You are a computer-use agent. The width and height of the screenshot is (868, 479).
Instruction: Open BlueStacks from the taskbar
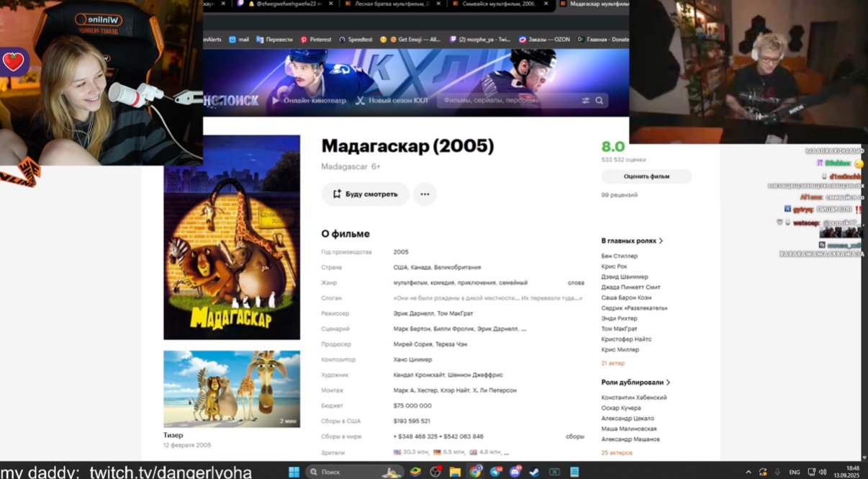pyautogui.click(x=415, y=473)
